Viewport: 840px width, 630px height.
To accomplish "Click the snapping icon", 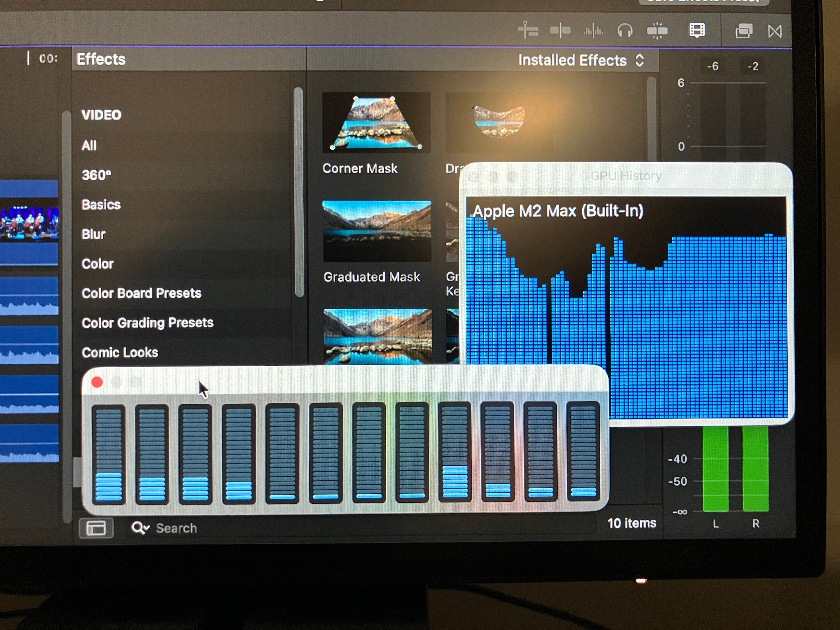I will tap(657, 30).
